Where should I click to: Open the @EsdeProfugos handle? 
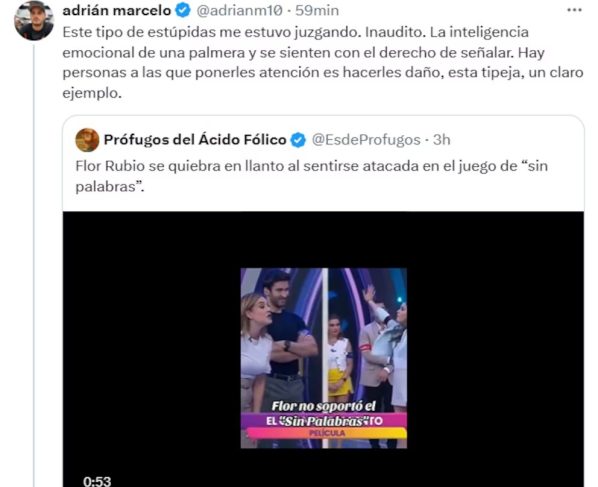366,140
